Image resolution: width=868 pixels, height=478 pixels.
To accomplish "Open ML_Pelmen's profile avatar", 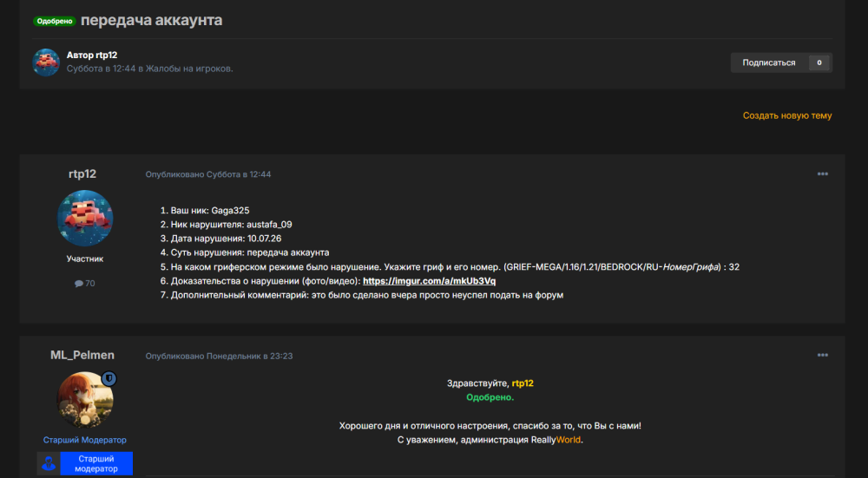I will [x=85, y=399].
